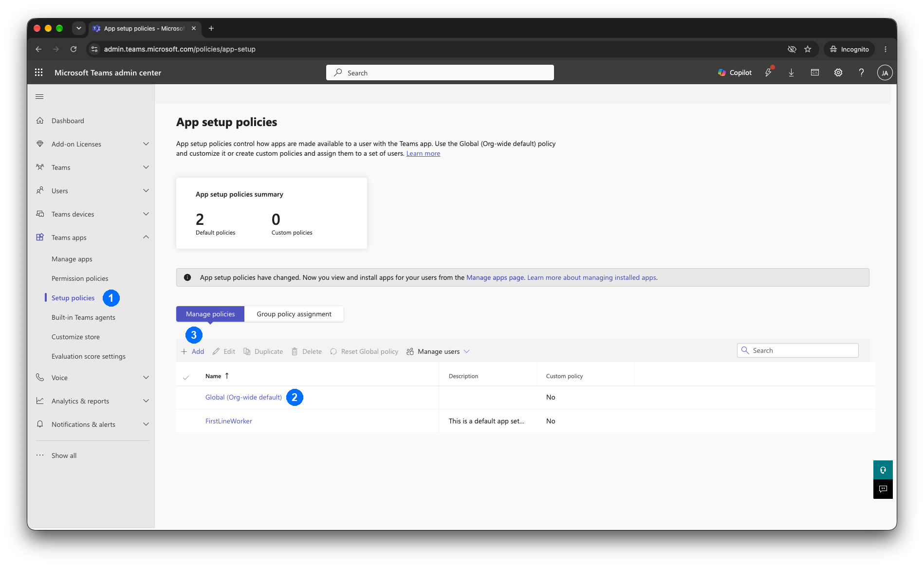The image size is (924, 566).
Task: Go to the Dashboard home icon
Action: [x=40, y=121]
